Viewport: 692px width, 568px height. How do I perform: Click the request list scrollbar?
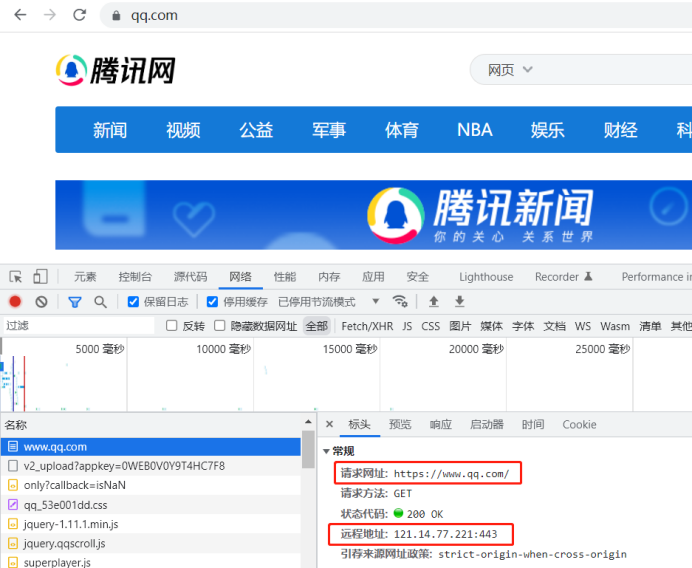(308, 449)
